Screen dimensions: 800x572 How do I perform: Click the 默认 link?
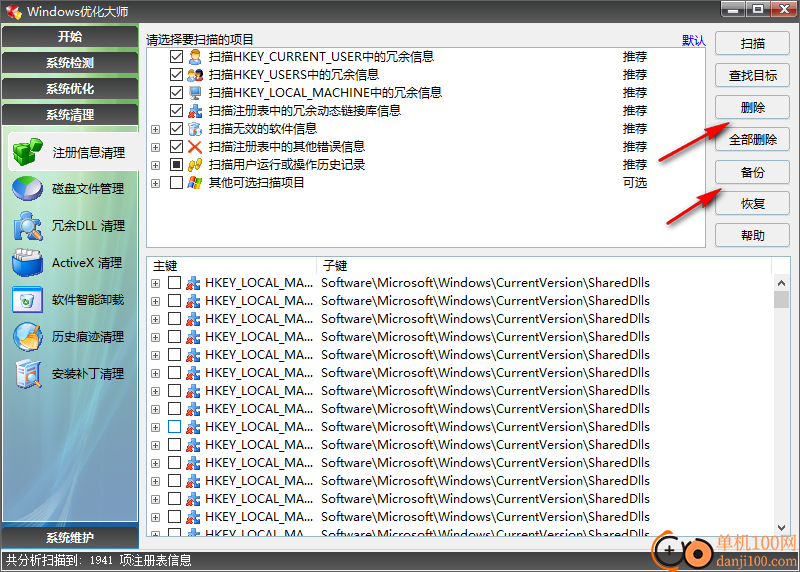tap(693, 40)
